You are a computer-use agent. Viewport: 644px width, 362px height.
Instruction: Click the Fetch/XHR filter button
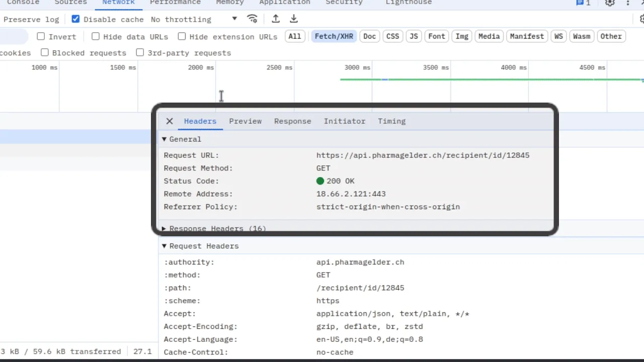334,36
